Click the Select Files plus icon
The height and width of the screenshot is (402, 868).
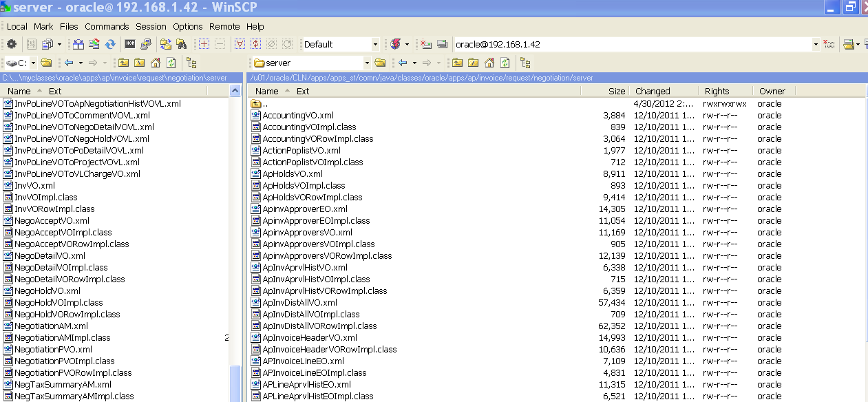click(x=204, y=44)
